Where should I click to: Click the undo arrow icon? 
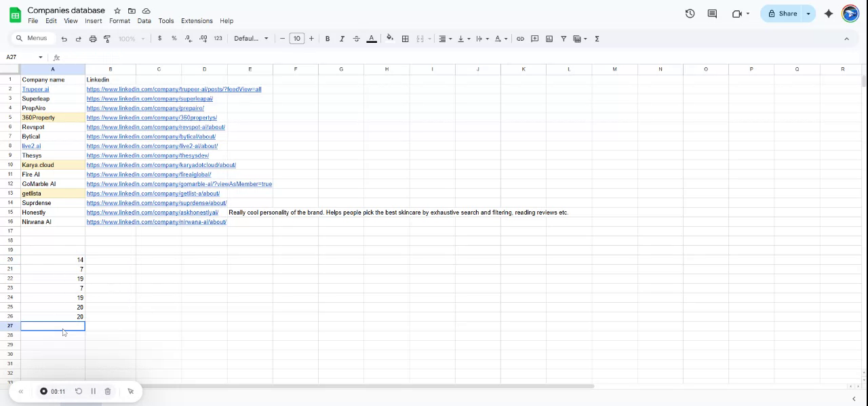[64, 39]
